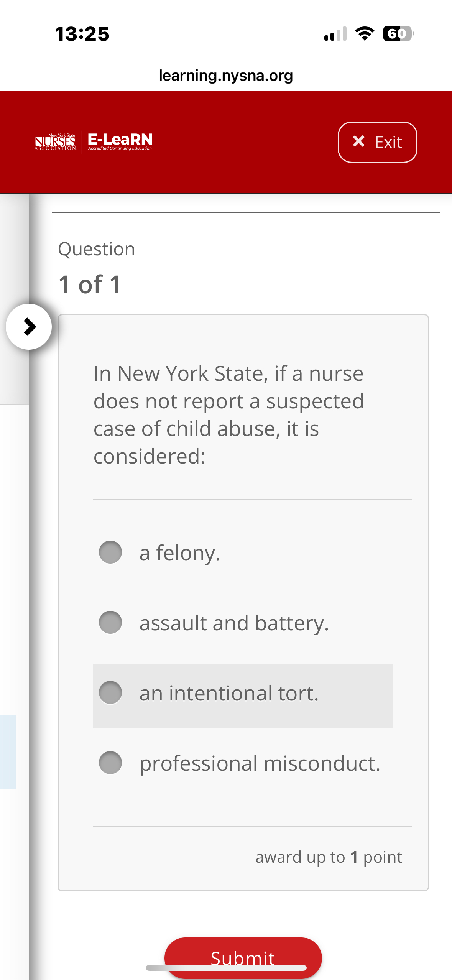Tap the home indicator bar at bottom
452x980 pixels.
click(226, 968)
